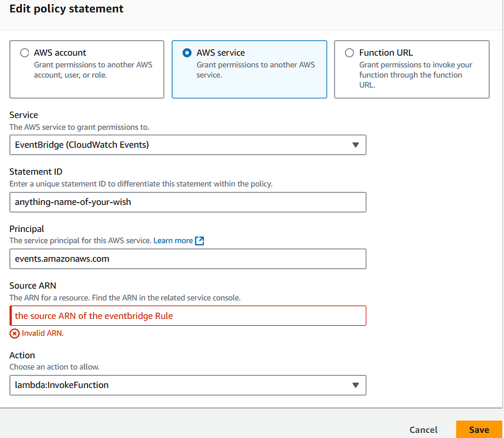Focus the Statement ID text field
Viewport: 504px width, 438px height.
tap(188, 202)
